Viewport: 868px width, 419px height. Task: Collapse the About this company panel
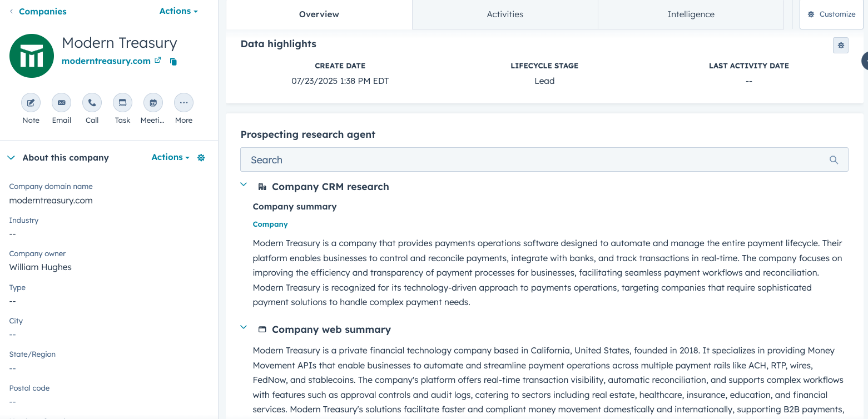(11, 157)
